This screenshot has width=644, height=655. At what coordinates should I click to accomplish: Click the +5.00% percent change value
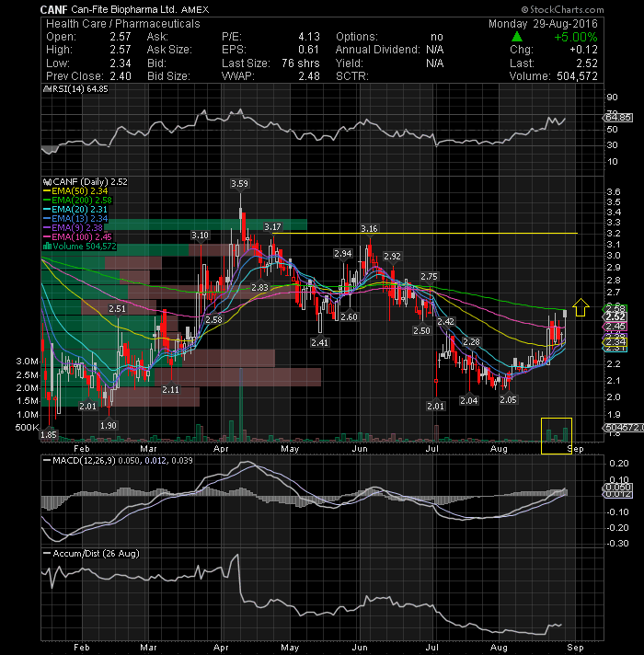[x=576, y=37]
